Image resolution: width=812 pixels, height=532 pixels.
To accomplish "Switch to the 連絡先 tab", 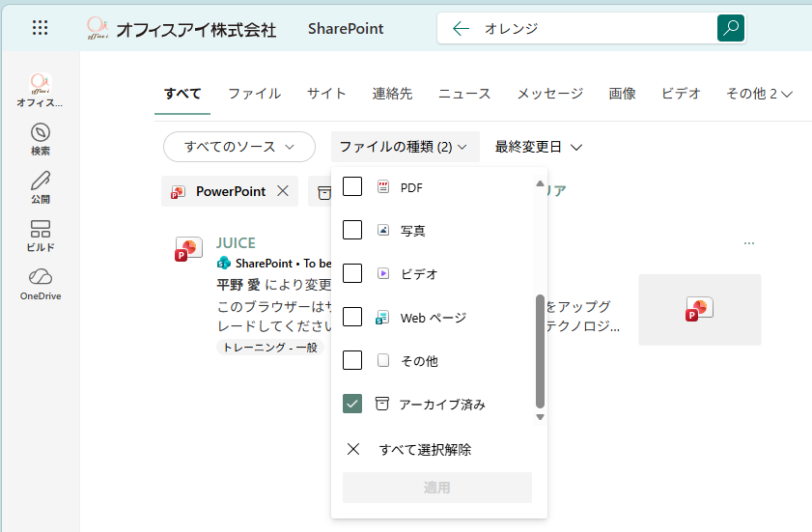I will tap(392, 94).
